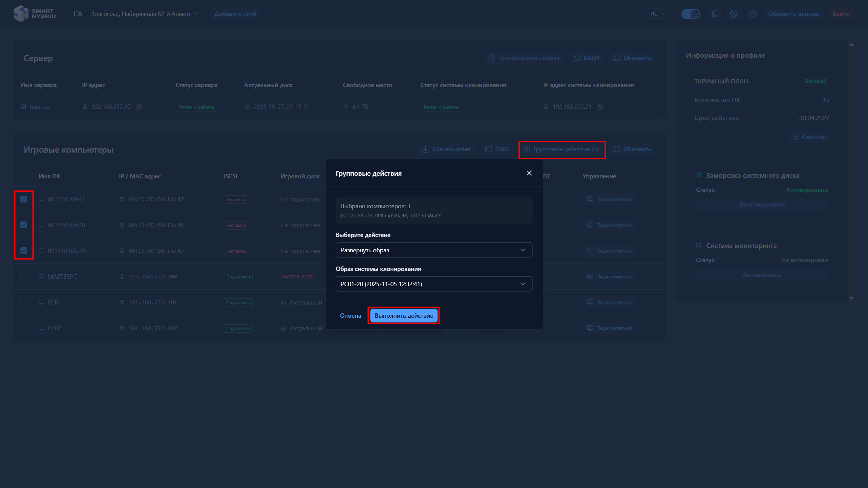Close the Групповые действия dialog
This screenshot has height=488, width=868.
529,173
